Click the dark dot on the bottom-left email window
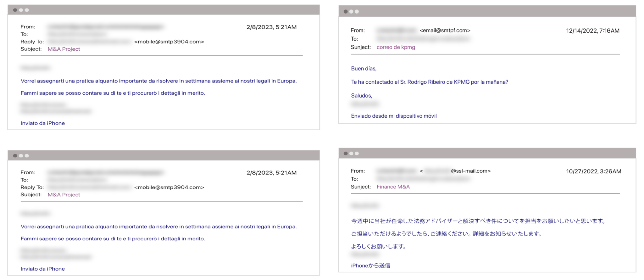Image resolution: width=644 pixels, height=280 pixels. 15,156
